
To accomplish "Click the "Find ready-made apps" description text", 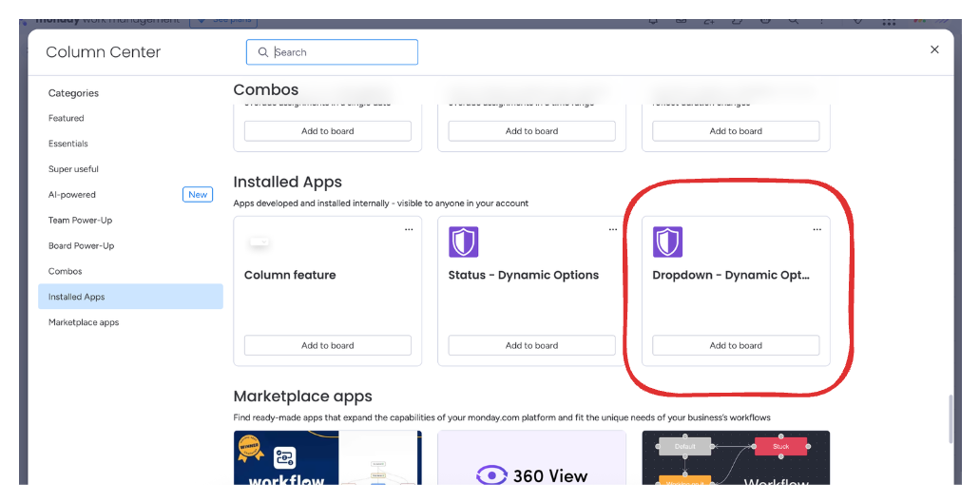I will [502, 417].
